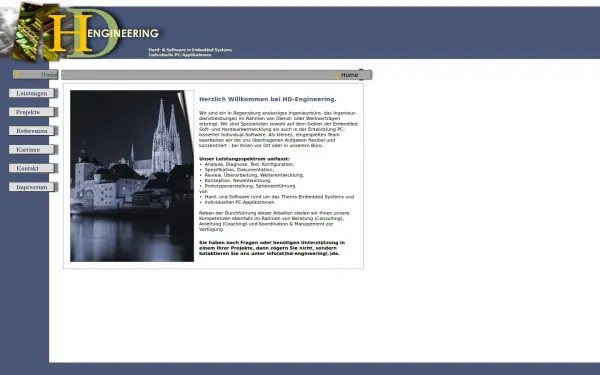Click the 'Individuellen PC-Applikationen' bullet
The width and height of the screenshot is (600, 375).
240,202
